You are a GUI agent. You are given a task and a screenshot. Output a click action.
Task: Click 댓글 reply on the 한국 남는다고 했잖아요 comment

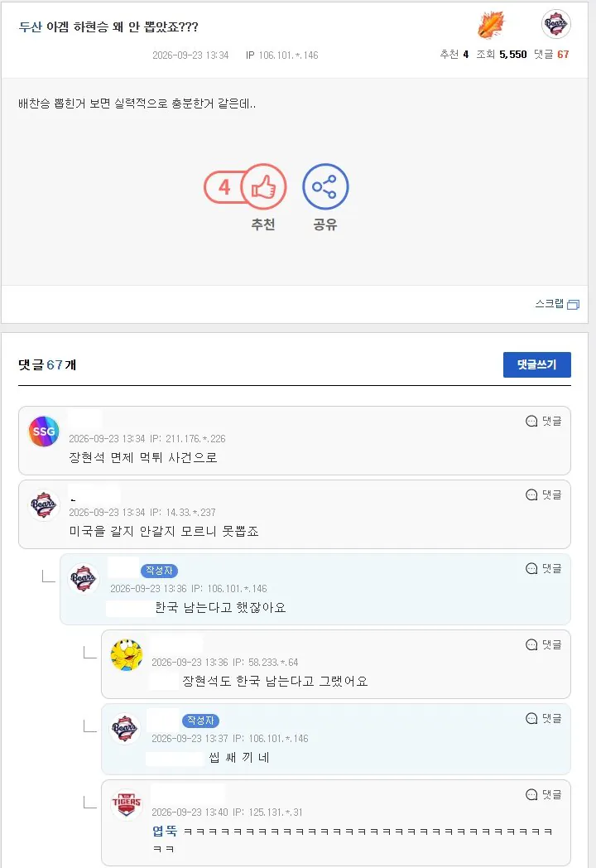[543, 568]
